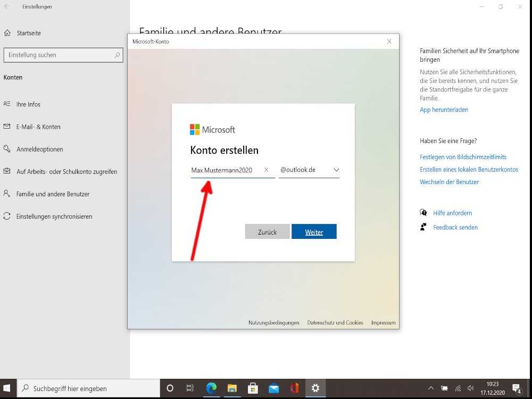532x399 pixels.
Task: Go to Startseite in settings sidebar
Action: (x=28, y=33)
